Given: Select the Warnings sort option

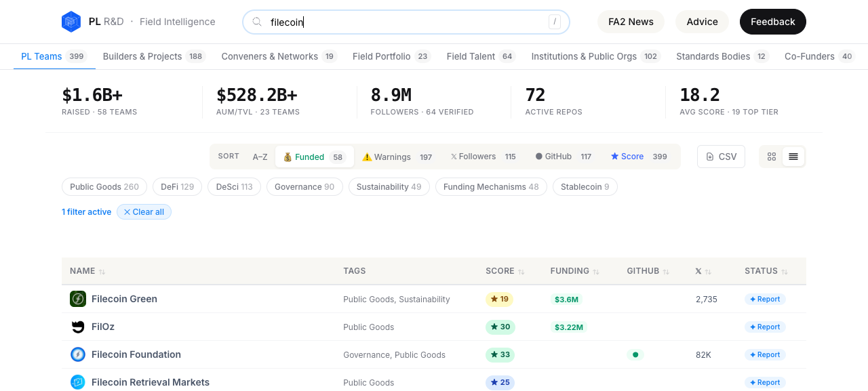Looking at the screenshot, I should click(x=397, y=157).
